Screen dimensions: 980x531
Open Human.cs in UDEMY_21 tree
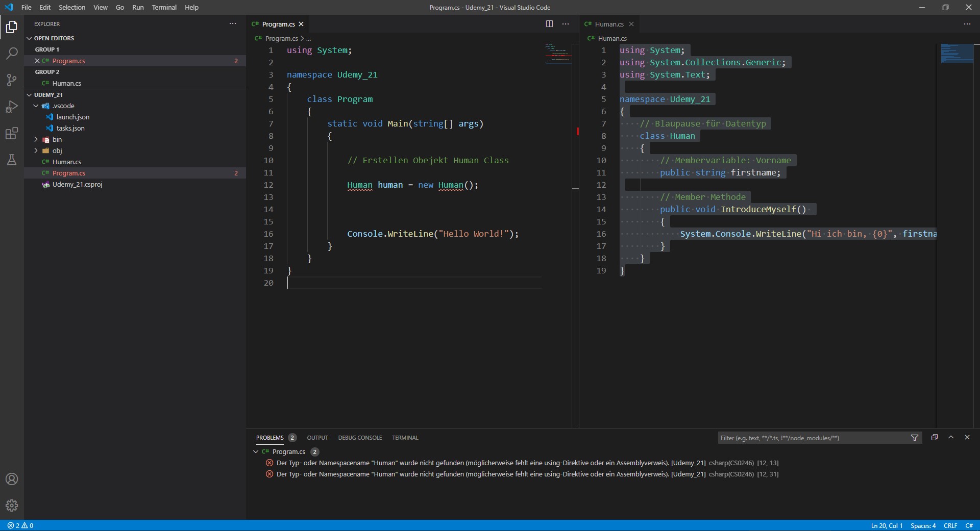point(67,162)
